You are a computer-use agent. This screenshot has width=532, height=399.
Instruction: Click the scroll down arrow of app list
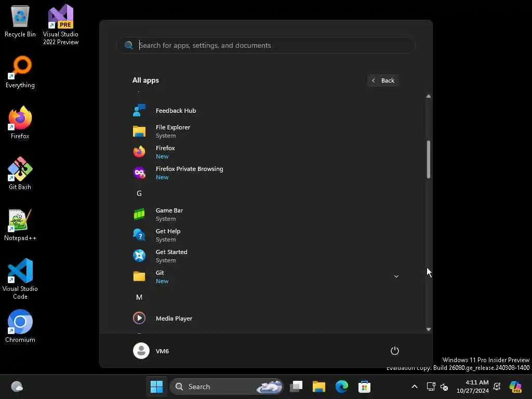[429, 329]
